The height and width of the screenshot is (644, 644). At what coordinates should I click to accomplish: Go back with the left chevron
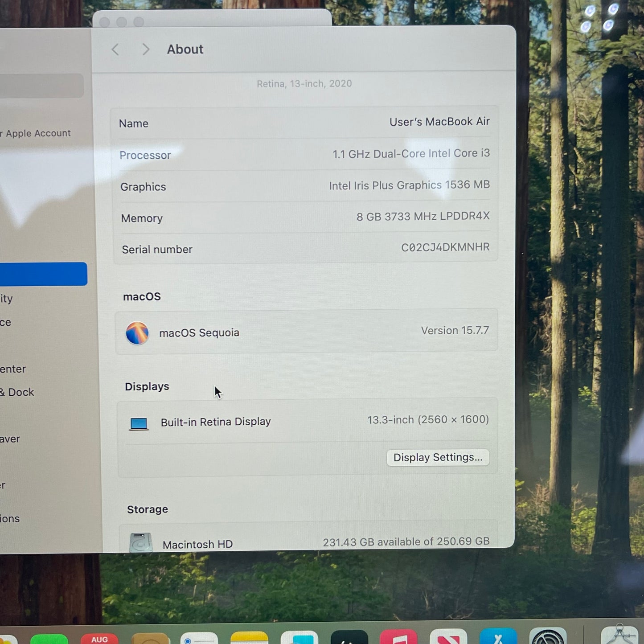click(115, 49)
